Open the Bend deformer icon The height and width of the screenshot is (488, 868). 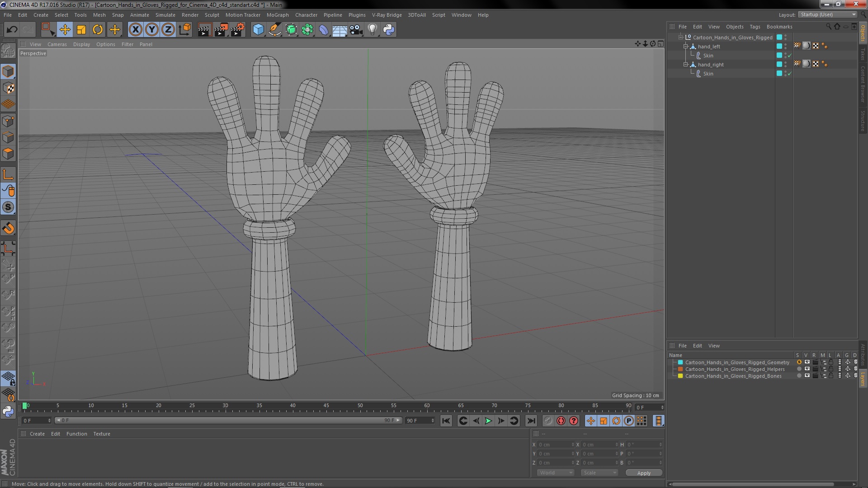pyautogui.click(x=324, y=30)
